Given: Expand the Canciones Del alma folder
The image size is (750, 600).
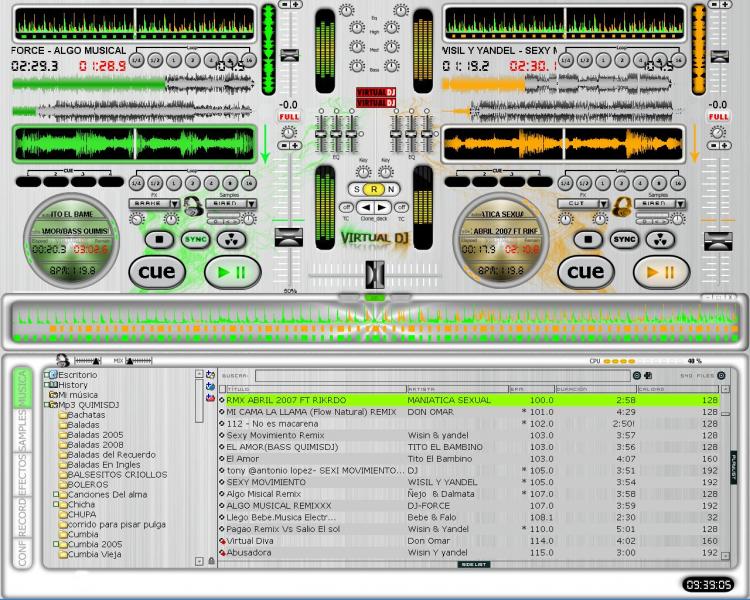Looking at the screenshot, I should click(55, 494).
